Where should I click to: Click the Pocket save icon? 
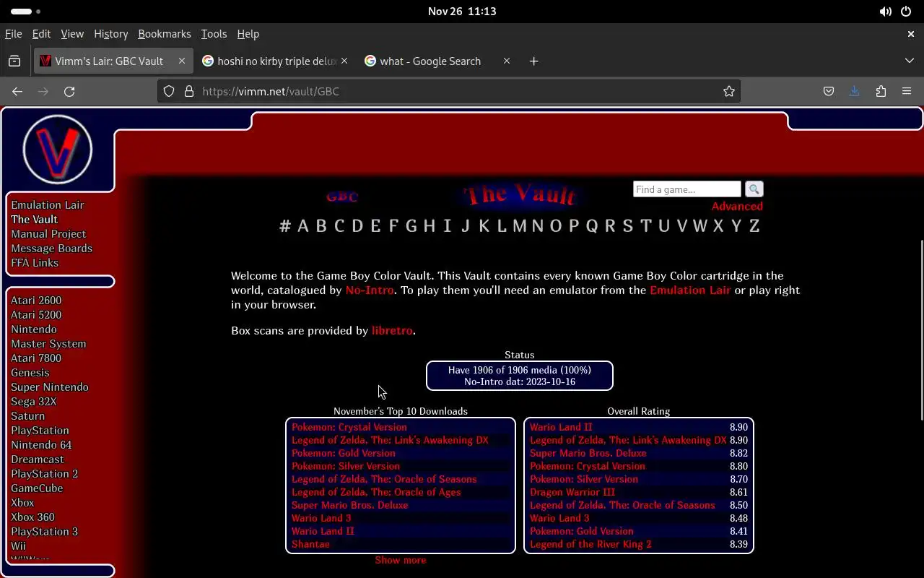pyautogui.click(x=829, y=91)
